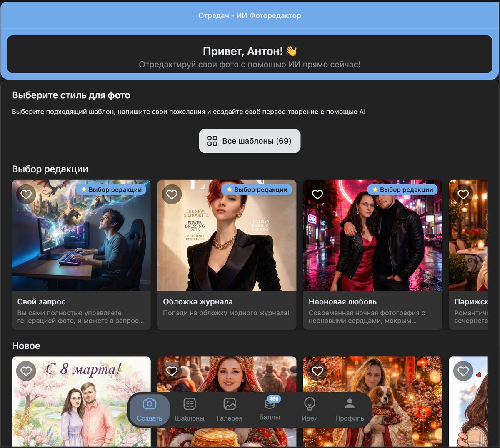Click the Выбор редакции section heading
The image size is (500, 448).
click(50, 169)
